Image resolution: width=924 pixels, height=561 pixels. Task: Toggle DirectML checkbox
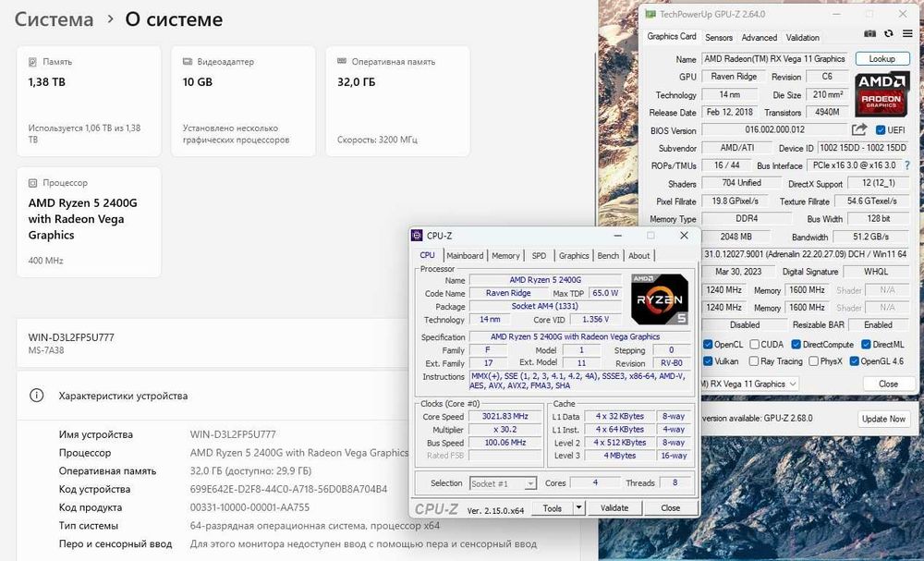(866, 344)
